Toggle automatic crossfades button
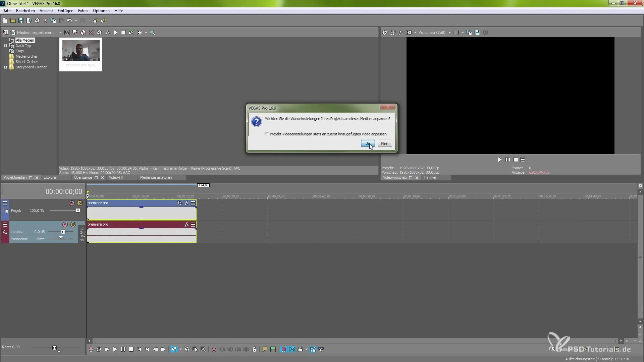 [292, 349]
